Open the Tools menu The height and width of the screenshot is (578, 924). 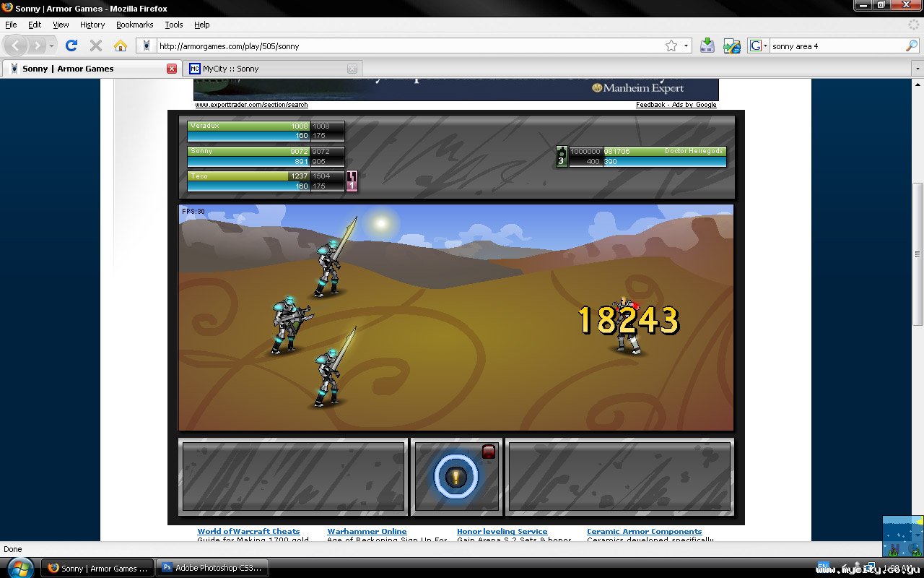[x=174, y=25]
